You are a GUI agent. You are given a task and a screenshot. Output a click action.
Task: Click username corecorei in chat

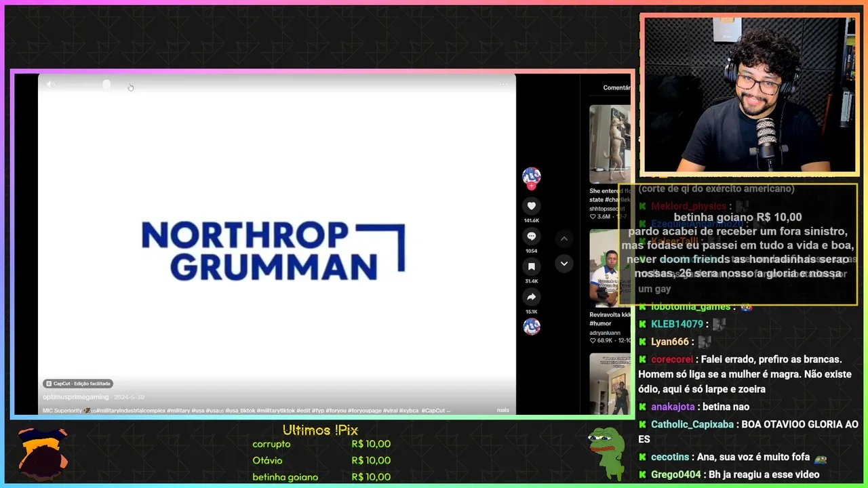click(672, 360)
